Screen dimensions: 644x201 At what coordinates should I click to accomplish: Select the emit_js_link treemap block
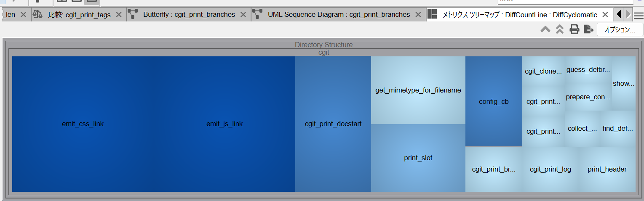click(224, 124)
